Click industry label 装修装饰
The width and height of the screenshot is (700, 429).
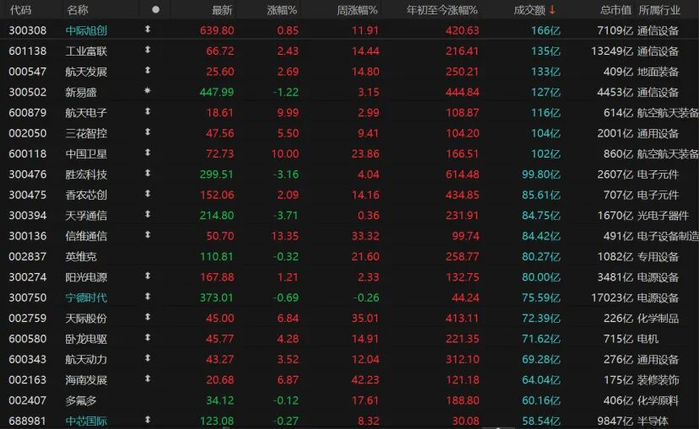[658, 379]
